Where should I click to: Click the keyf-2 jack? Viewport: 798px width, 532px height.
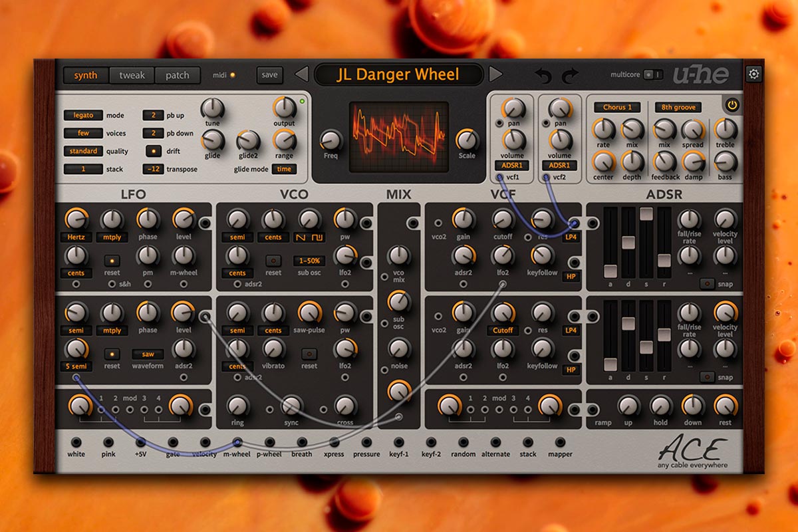[x=431, y=442]
